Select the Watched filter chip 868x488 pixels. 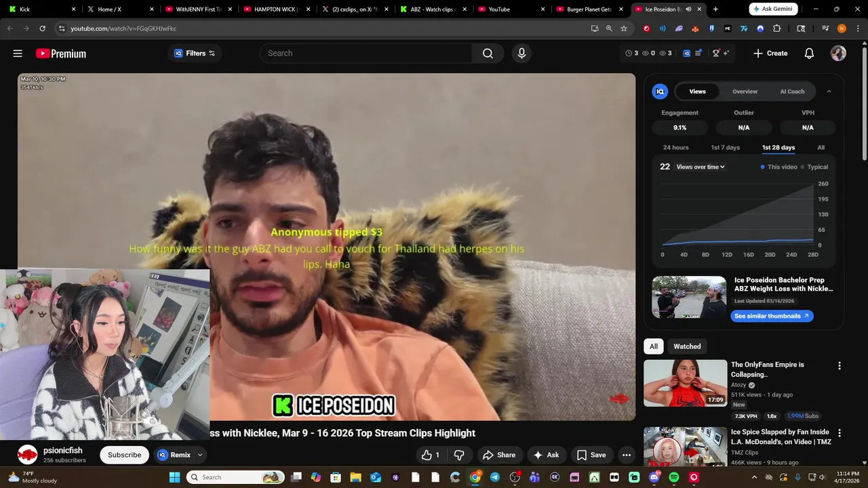pyautogui.click(x=687, y=346)
